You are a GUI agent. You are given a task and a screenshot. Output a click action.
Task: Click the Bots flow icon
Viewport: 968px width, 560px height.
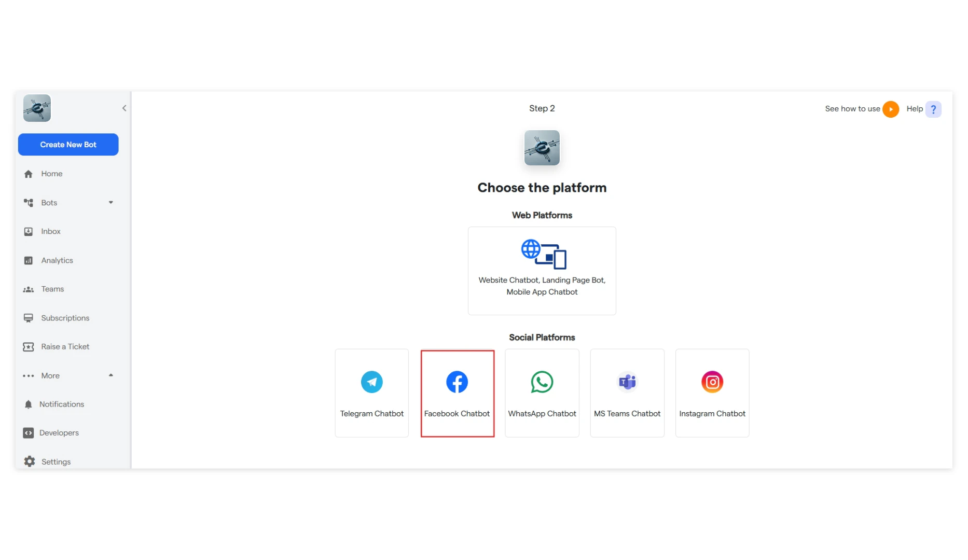tap(29, 203)
